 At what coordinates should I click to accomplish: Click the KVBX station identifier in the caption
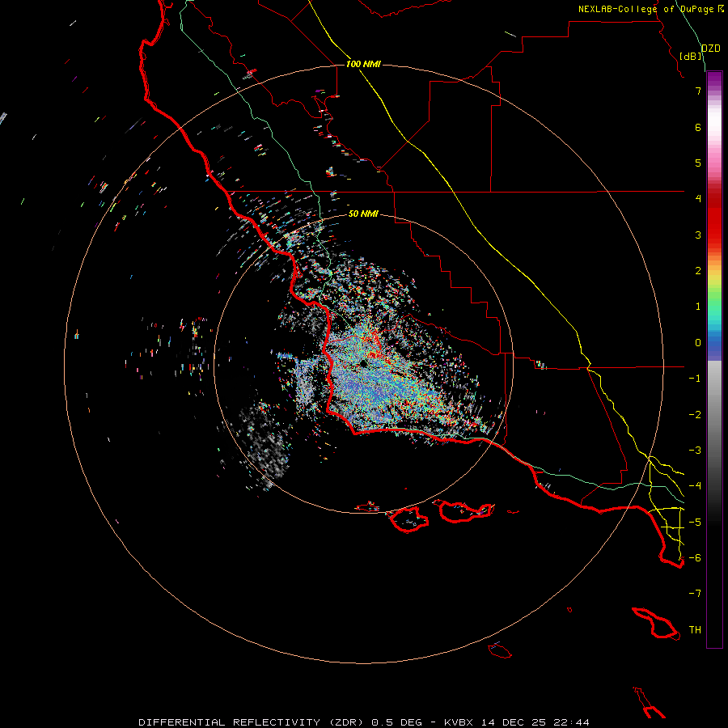459,722
